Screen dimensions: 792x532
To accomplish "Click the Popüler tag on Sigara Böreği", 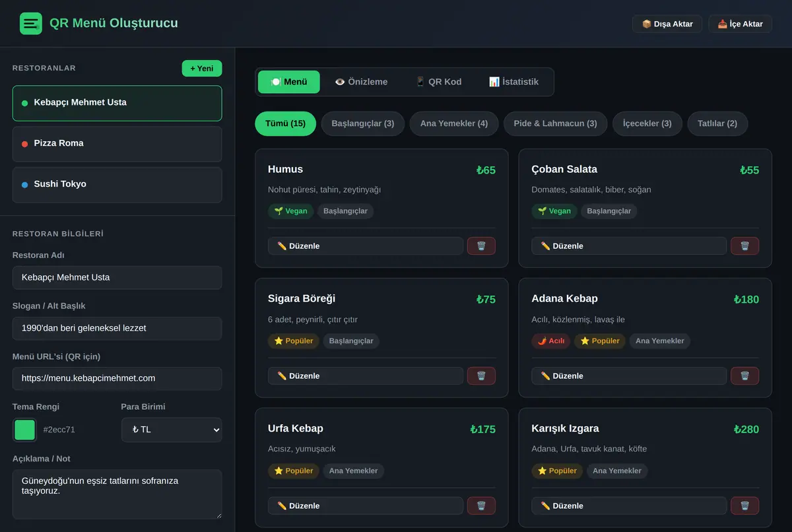I will [x=294, y=341].
